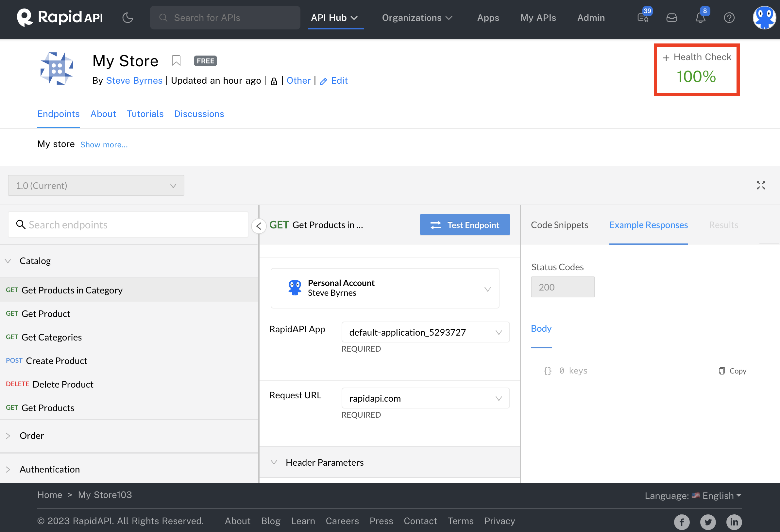Switch to the Tutorials tab
Screen dimensions: 780x532
(x=145, y=114)
